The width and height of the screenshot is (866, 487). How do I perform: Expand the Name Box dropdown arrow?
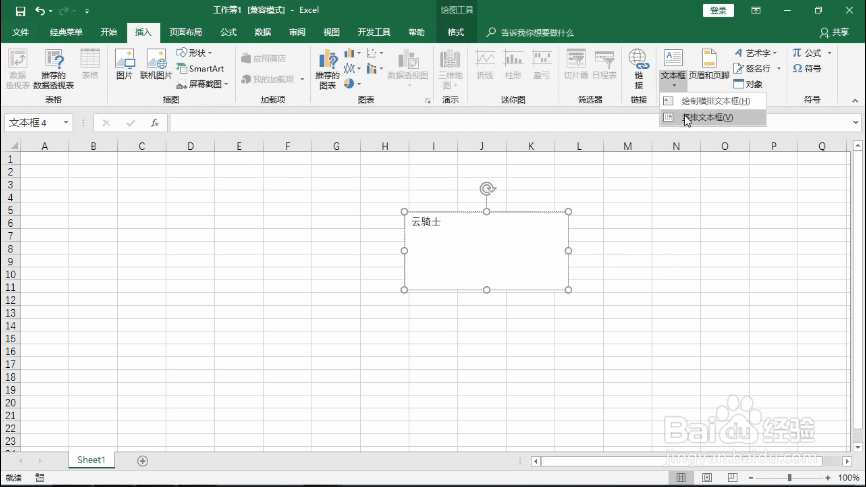(x=66, y=122)
